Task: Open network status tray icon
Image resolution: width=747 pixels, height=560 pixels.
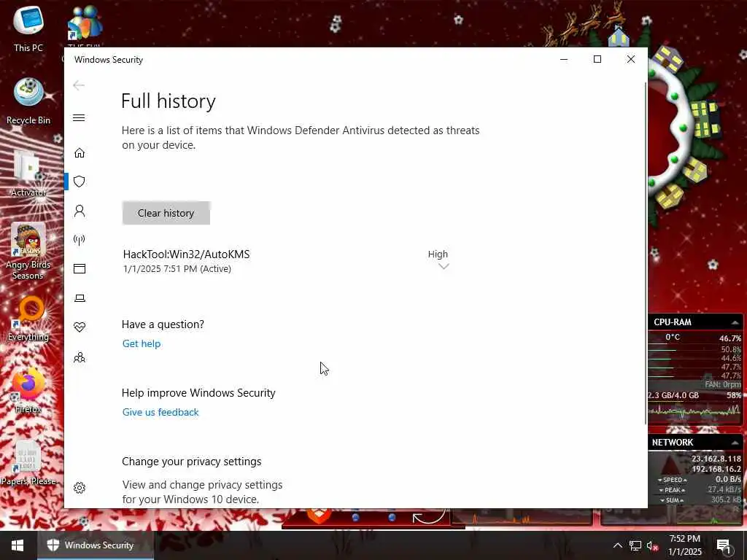Action: click(635, 545)
